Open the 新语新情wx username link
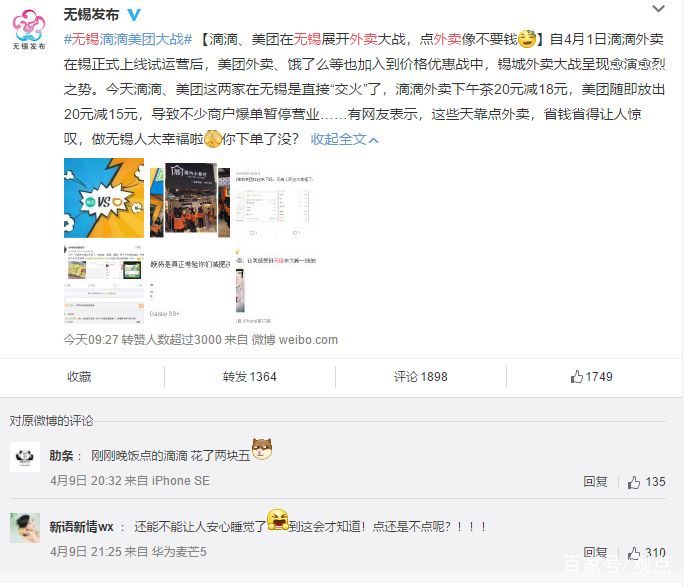Image resolution: width=684 pixels, height=587 pixels. (81, 527)
